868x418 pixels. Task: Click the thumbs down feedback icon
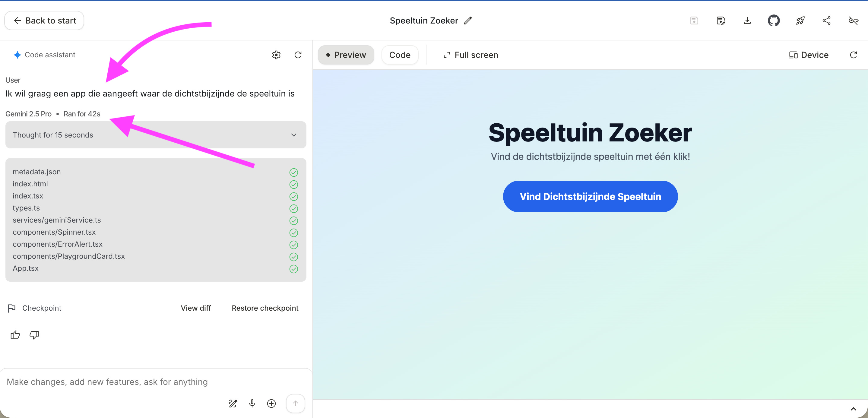point(34,334)
